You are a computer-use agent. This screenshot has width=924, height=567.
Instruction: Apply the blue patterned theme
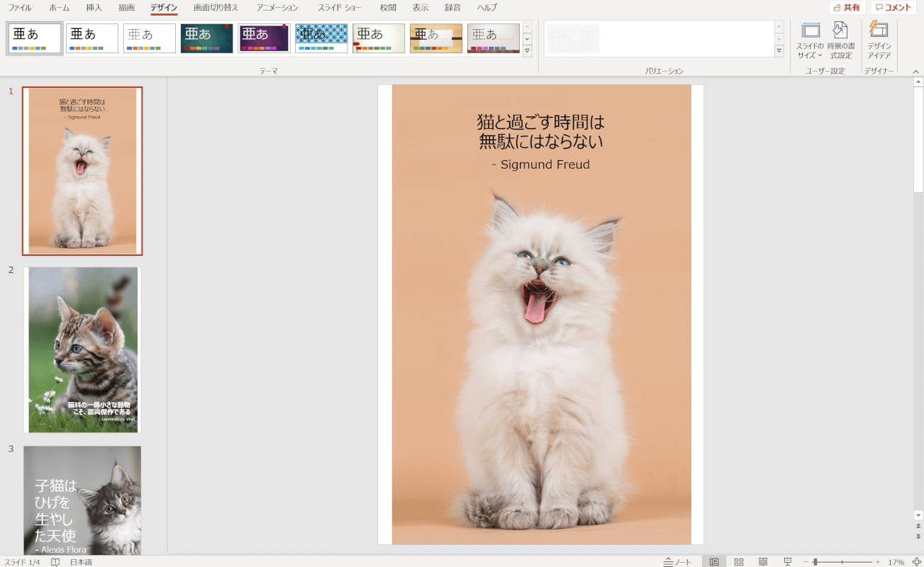click(x=322, y=38)
